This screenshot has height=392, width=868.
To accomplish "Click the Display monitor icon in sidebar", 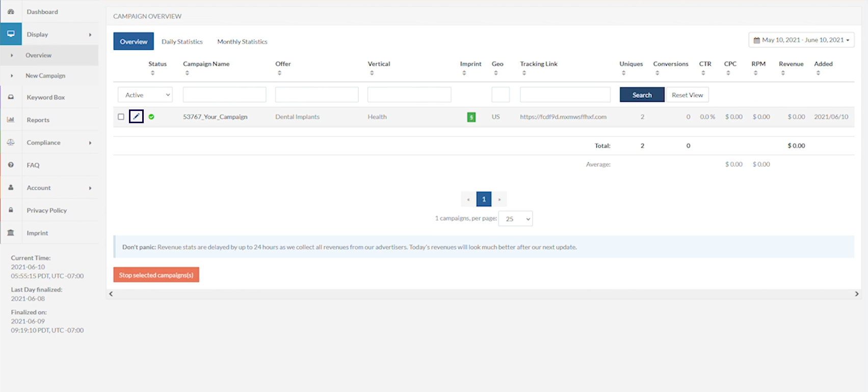I will pos(11,34).
